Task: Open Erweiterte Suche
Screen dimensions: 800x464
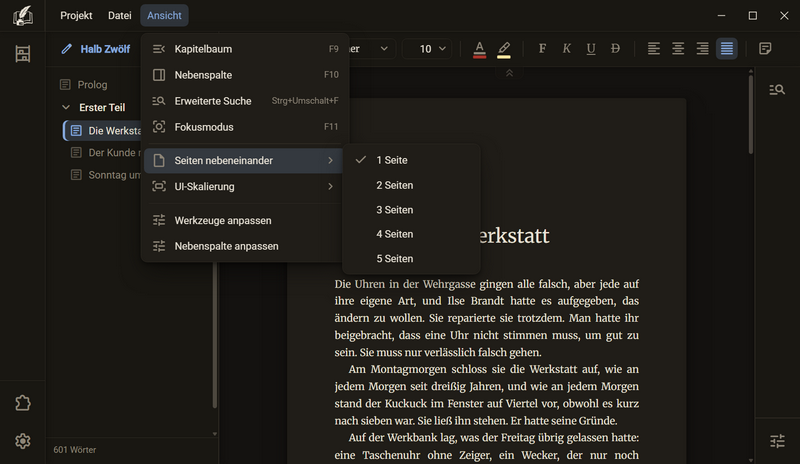Action: pos(245,101)
